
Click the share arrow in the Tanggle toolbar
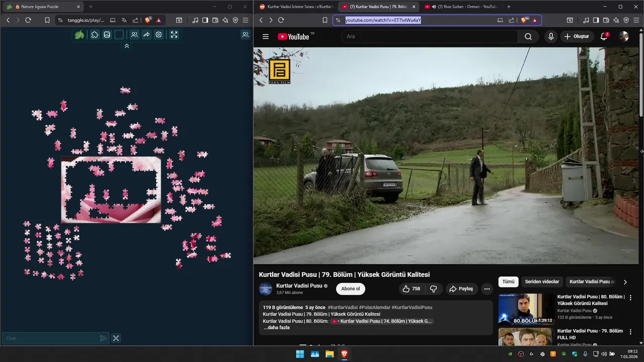146,35
